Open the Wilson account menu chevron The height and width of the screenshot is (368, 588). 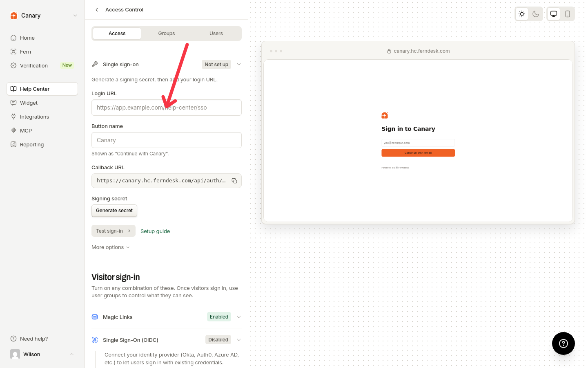pyautogui.click(x=72, y=354)
